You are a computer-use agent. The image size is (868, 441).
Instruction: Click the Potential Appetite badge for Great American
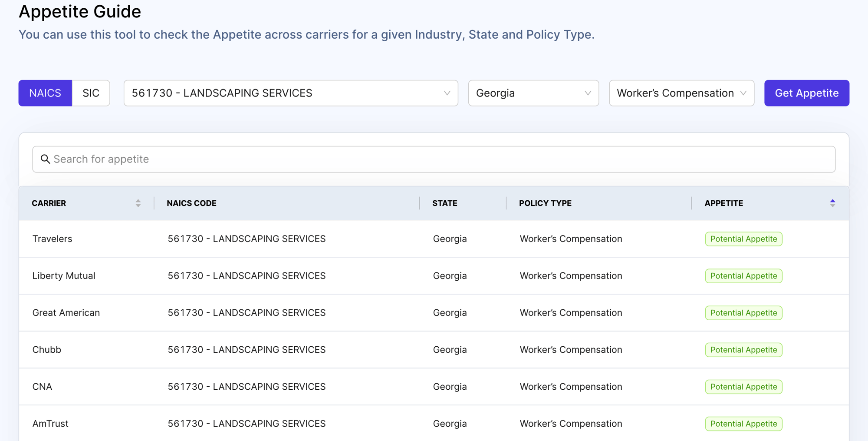pos(743,313)
